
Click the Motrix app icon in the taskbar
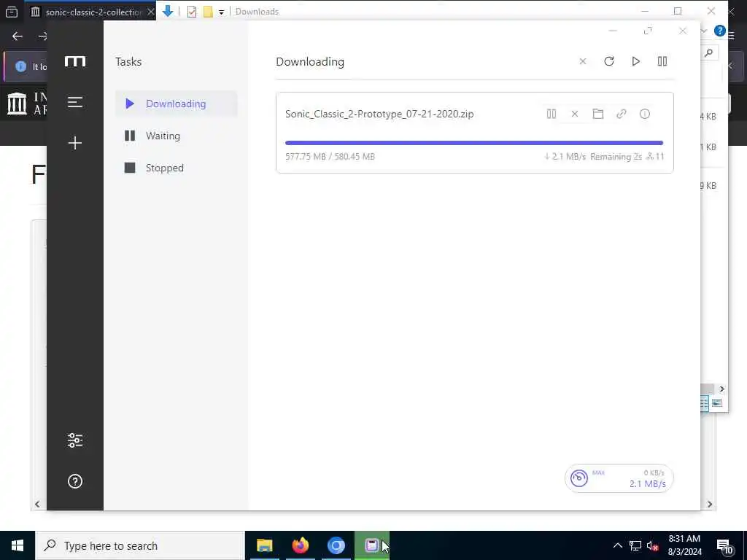[x=371, y=545]
